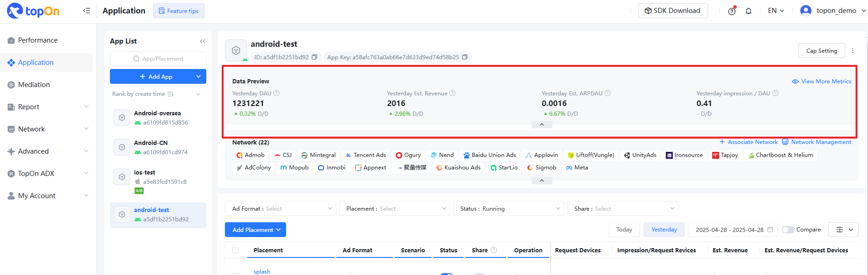
Task: Expand the EN language selector
Action: [x=776, y=11]
